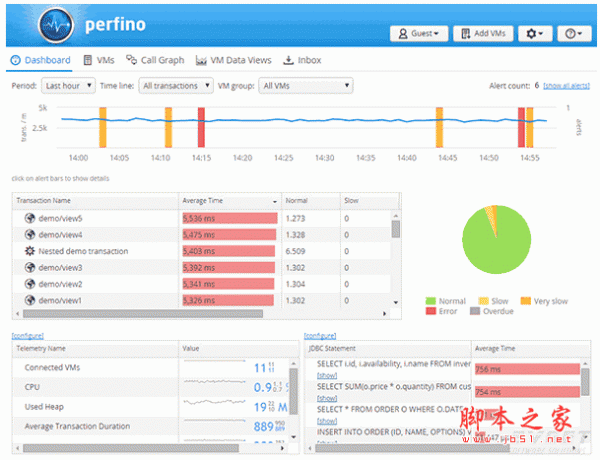
Task: Click the 5,536 ms average time bar
Action: pyautogui.click(x=230, y=218)
